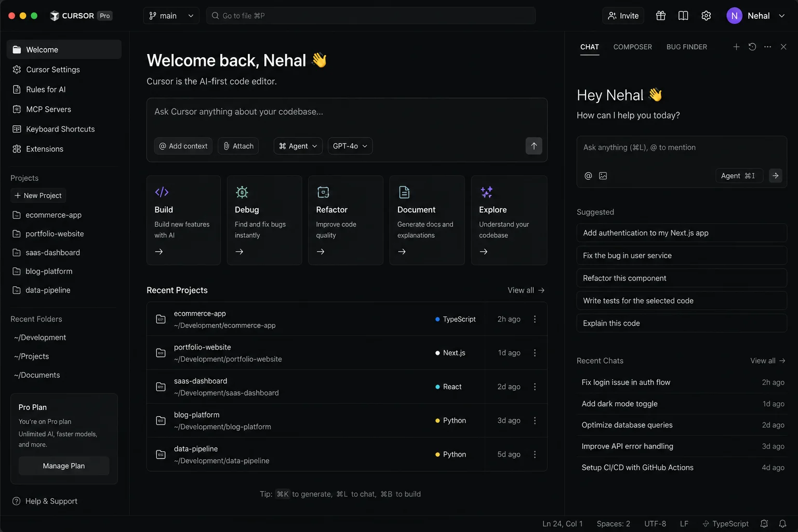Close the chat panel
Image resolution: width=798 pixels, height=532 pixels.
tap(783, 47)
